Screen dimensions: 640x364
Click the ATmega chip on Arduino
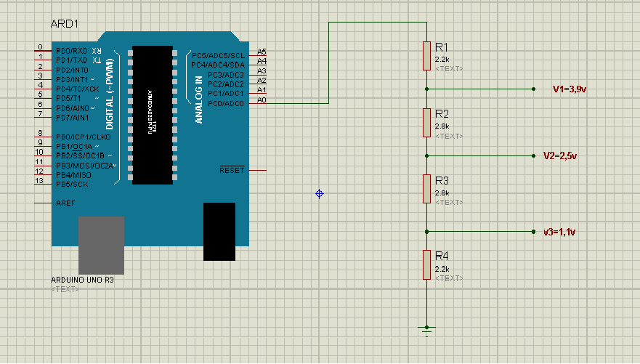(153, 115)
